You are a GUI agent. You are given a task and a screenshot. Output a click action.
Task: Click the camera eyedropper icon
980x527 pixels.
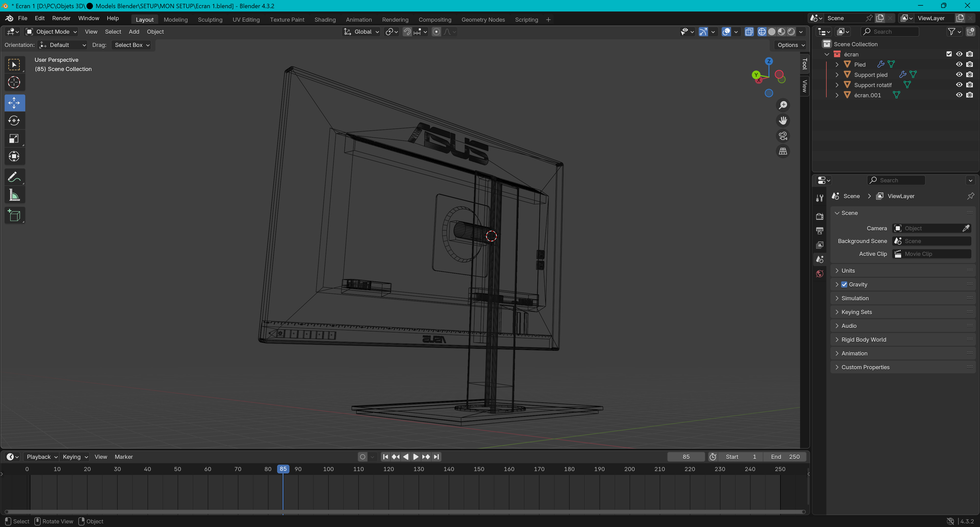965,228
